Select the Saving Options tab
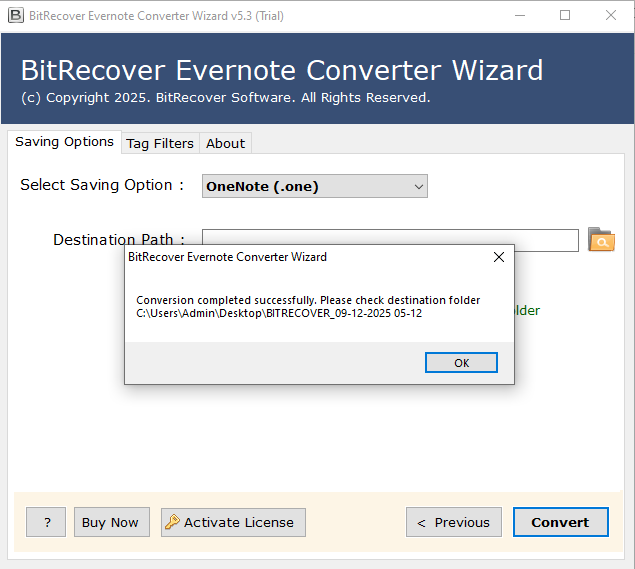 point(64,142)
